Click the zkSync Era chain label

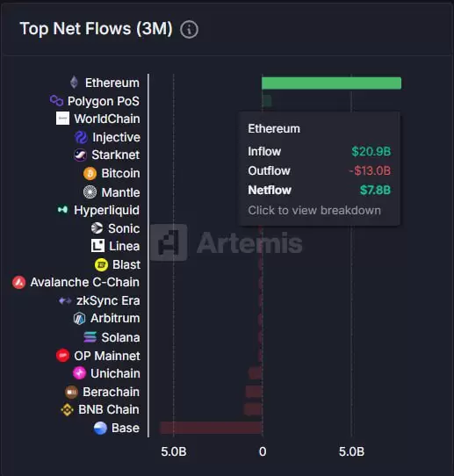click(x=108, y=300)
